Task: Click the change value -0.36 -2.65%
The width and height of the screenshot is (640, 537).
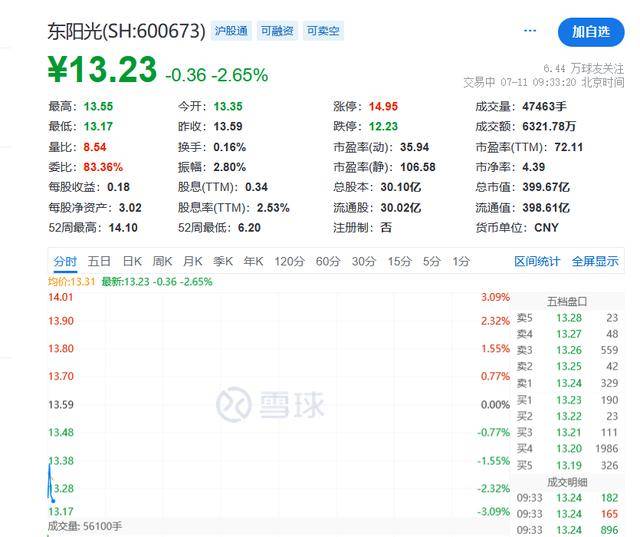Action: pyautogui.click(x=217, y=75)
